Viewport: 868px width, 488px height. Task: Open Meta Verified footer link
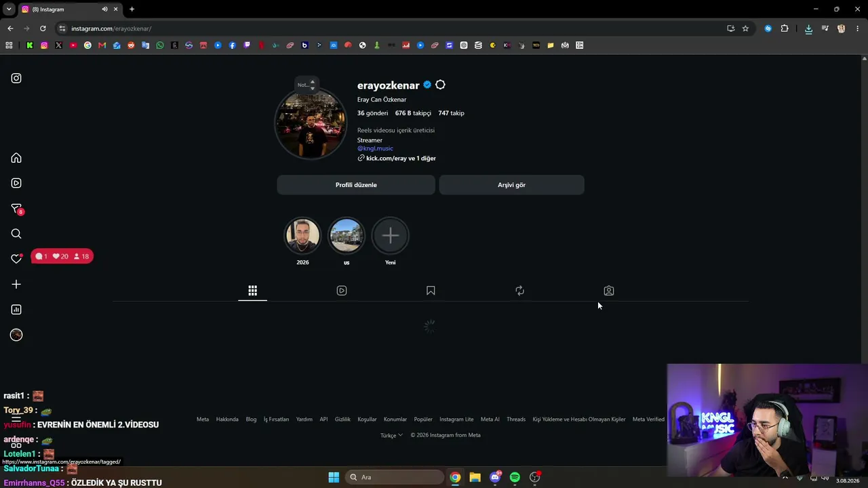click(648, 420)
